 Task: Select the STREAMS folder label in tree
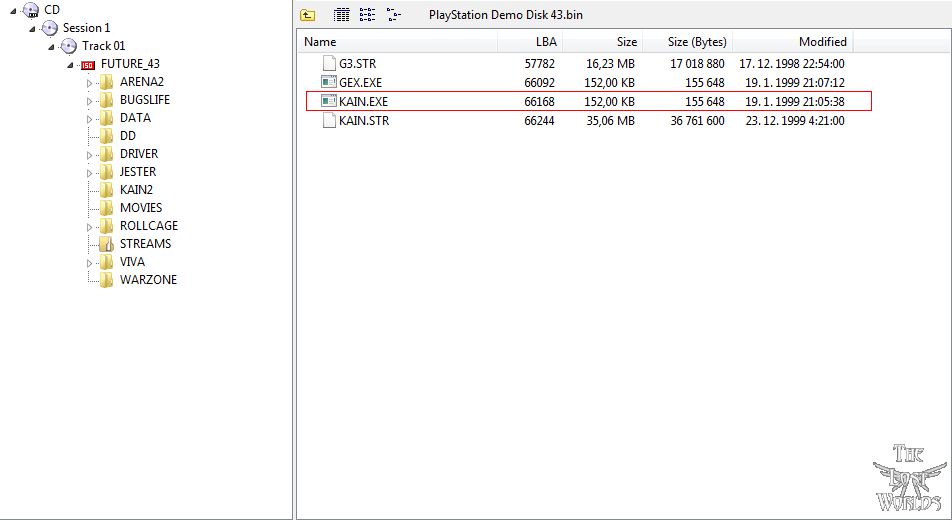click(x=146, y=244)
